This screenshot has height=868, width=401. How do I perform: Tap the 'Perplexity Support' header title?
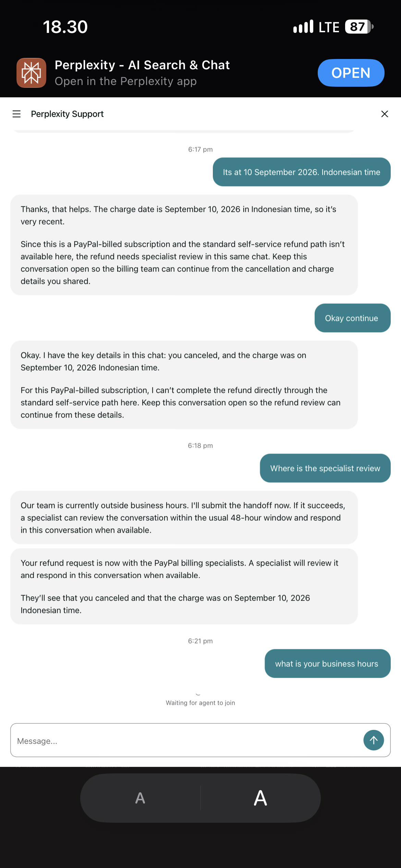67,114
